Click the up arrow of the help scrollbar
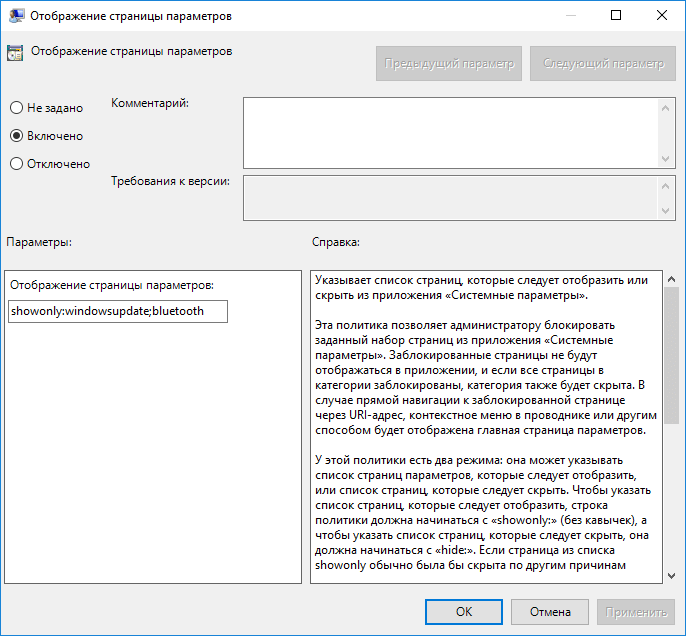686x636 pixels. pos(672,279)
